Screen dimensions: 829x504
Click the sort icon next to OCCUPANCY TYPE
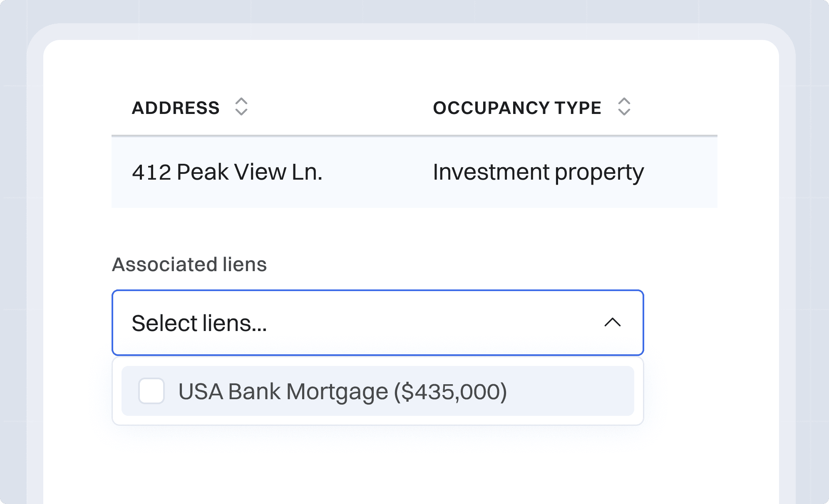[x=623, y=108]
